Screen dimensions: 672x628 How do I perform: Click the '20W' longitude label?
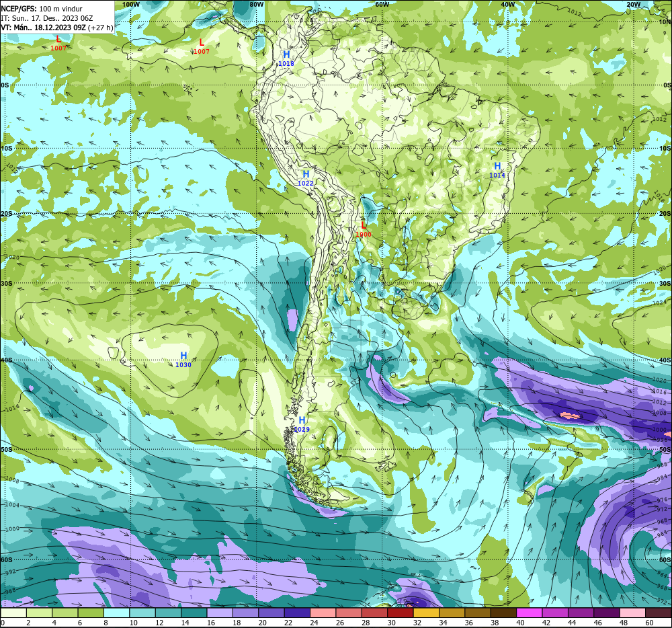click(x=634, y=4)
